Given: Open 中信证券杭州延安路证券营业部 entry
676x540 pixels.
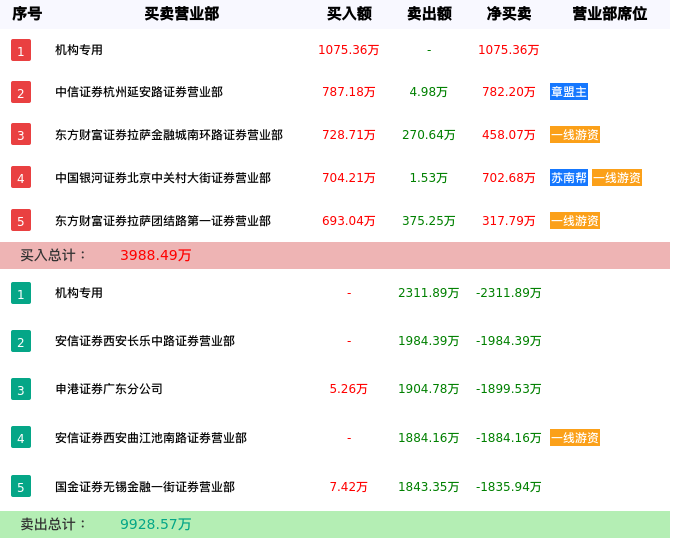Looking at the screenshot, I should (139, 92).
